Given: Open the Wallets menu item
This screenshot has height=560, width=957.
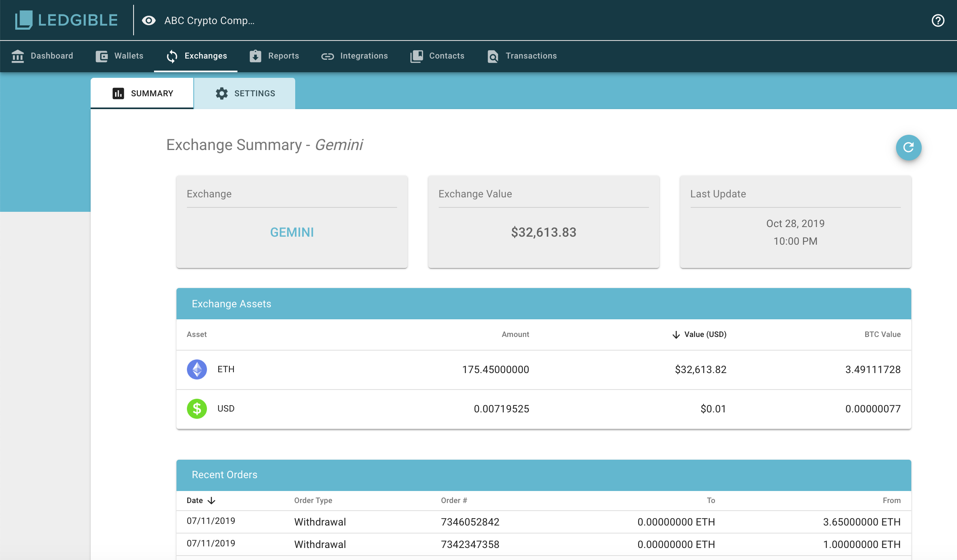Looking at the screenshot, I should click(120, 56).
